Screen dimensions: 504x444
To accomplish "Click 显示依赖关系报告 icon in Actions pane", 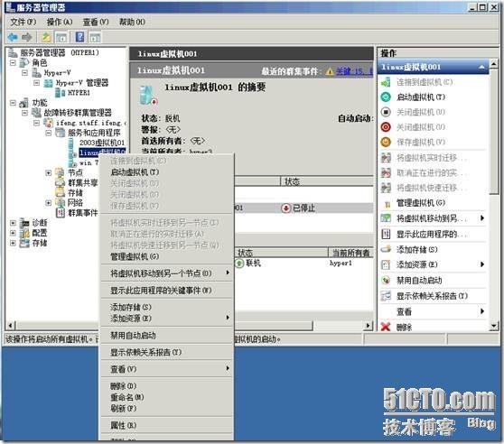I will (x=386, y=296).
